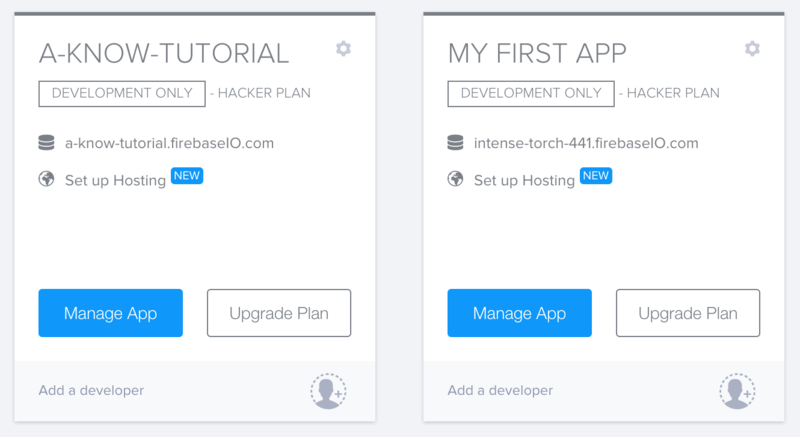Click Add a developer in MY FIRST APP card

click(501, 391)
